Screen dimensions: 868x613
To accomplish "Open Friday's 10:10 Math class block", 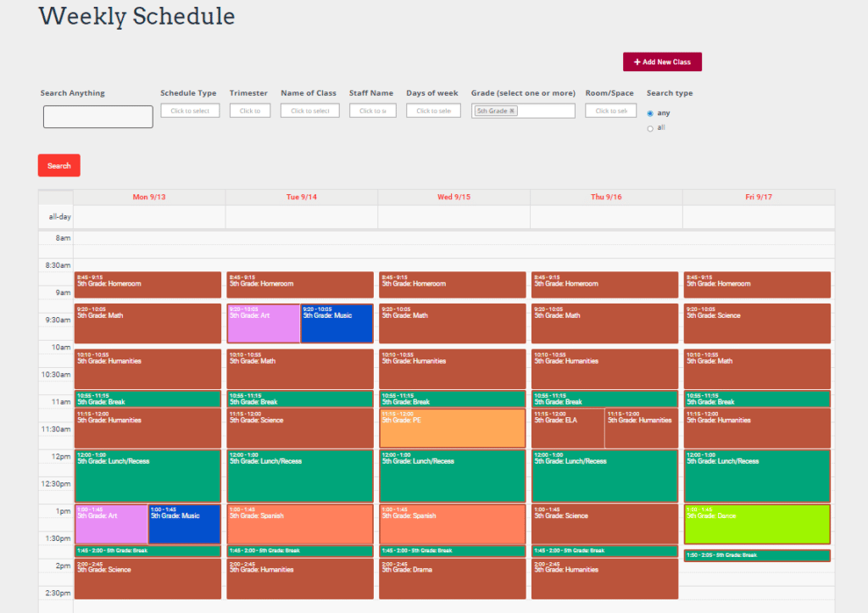I will click(x=757, y=369).
